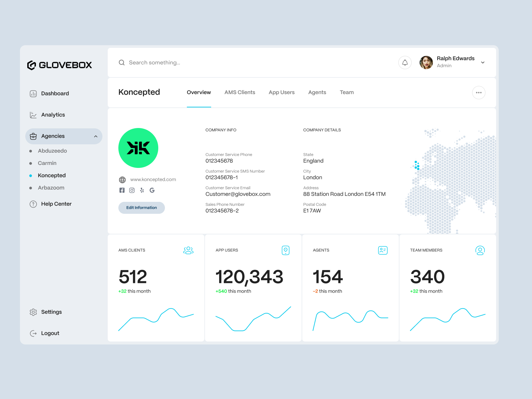Switch to the Team tab
Screen dimensions: 532x399
tap(347, 92)
